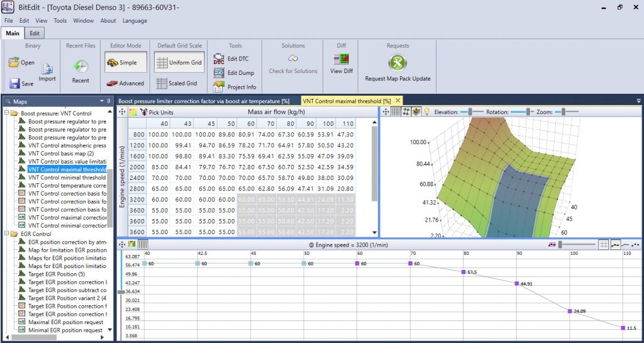The height and width of the screenshot is (343, 644).
Task: Click the move handle icon in table toolbar
Action: pos(123,112)
